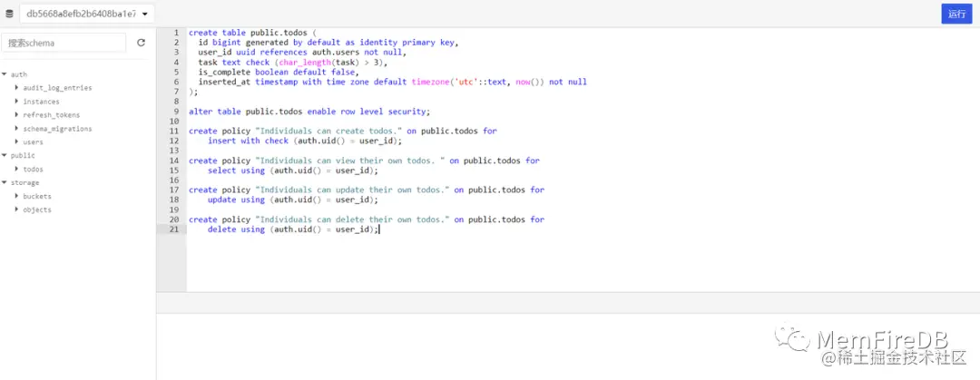Click the 'user_id uuid references auth.users' line

click(302, 53)
